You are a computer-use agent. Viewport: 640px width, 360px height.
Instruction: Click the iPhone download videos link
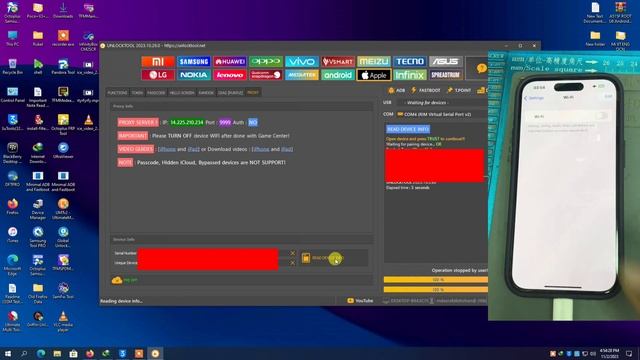coord(260,149)
